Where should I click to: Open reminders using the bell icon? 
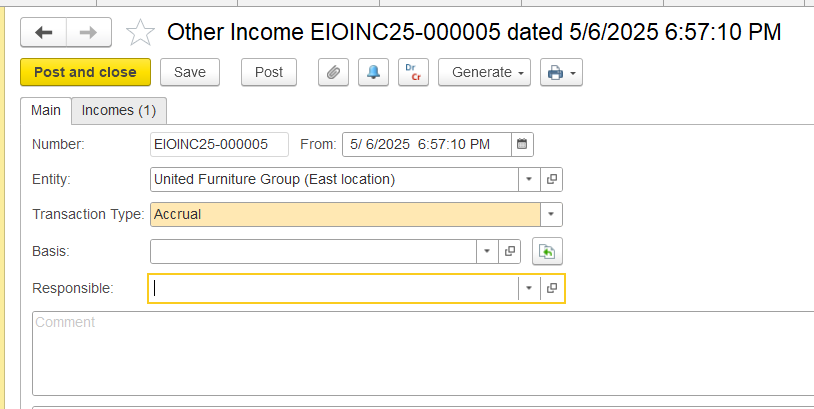pos(373,72)
